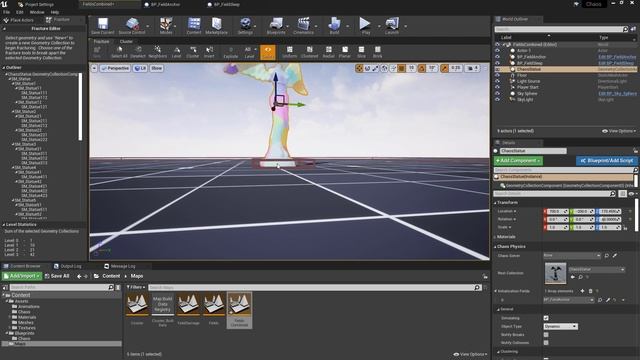The height and width of the screenshot is (360, 640).
Task: Toggle visibility of Floor actor
Action: coord(497,75)
